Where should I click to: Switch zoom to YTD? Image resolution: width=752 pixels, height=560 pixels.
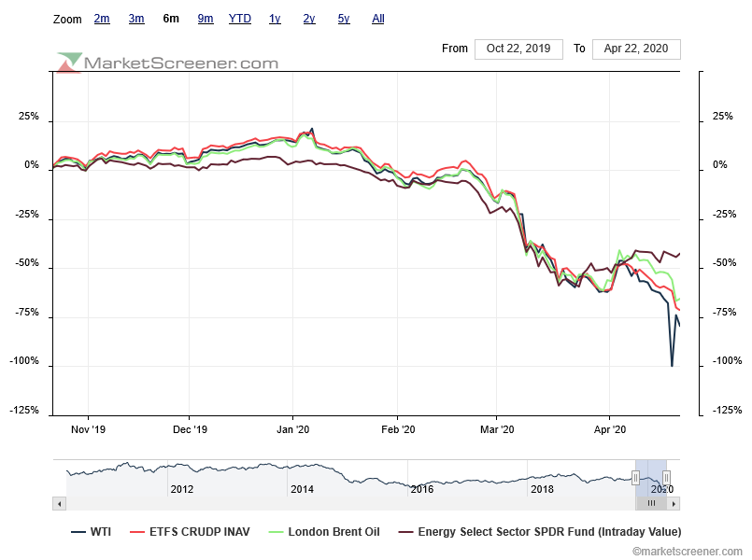coord(240,19)
